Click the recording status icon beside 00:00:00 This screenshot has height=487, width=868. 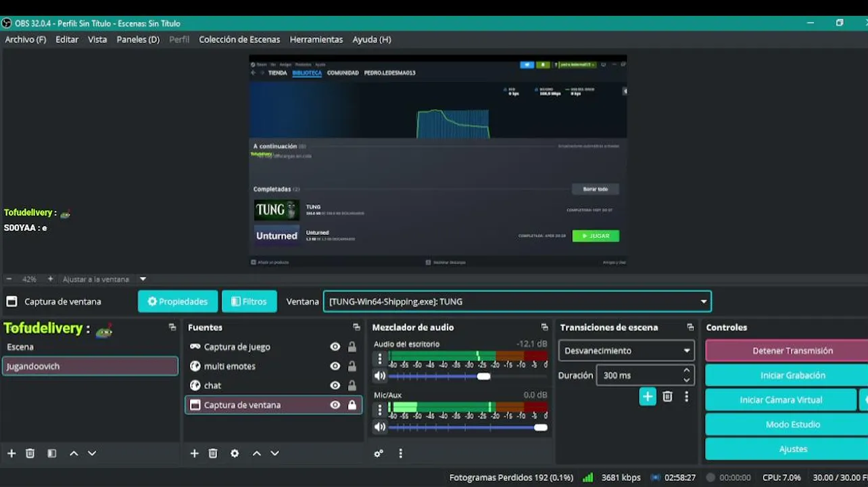710,477
